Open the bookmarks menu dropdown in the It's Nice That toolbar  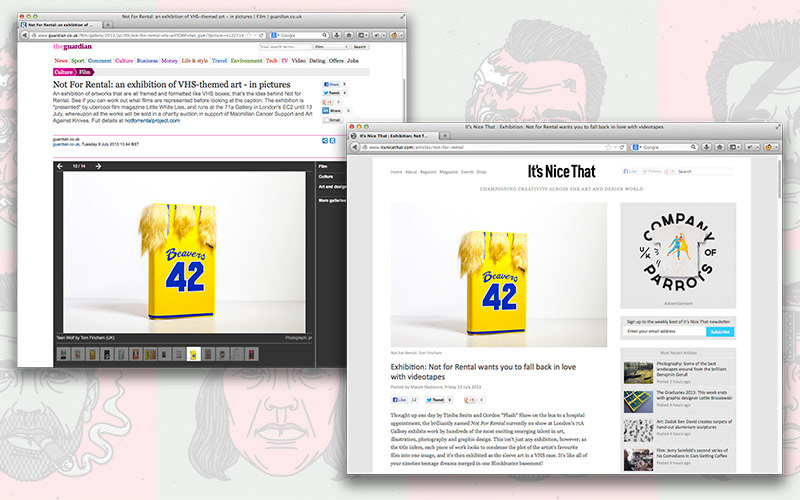(734, 147)
